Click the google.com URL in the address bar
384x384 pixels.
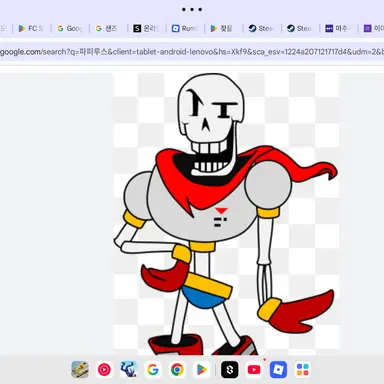pos(192,52)
